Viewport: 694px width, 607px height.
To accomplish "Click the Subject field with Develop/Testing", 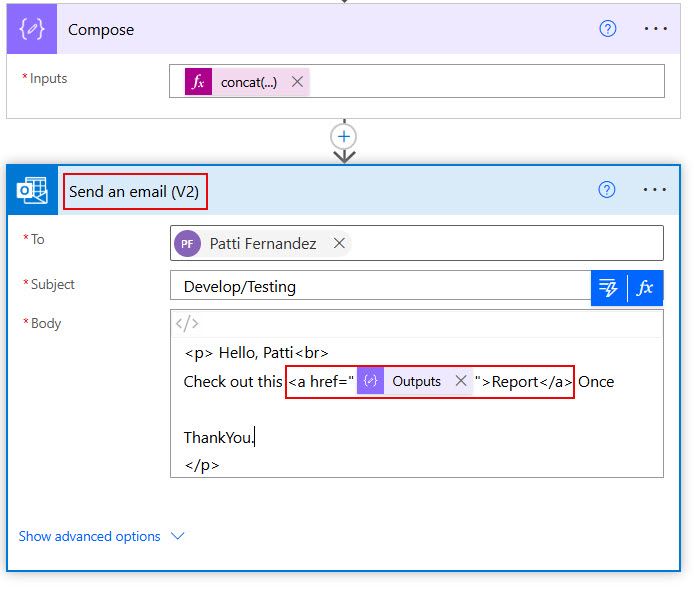I will pyautogui.click(x=380, y=287).
